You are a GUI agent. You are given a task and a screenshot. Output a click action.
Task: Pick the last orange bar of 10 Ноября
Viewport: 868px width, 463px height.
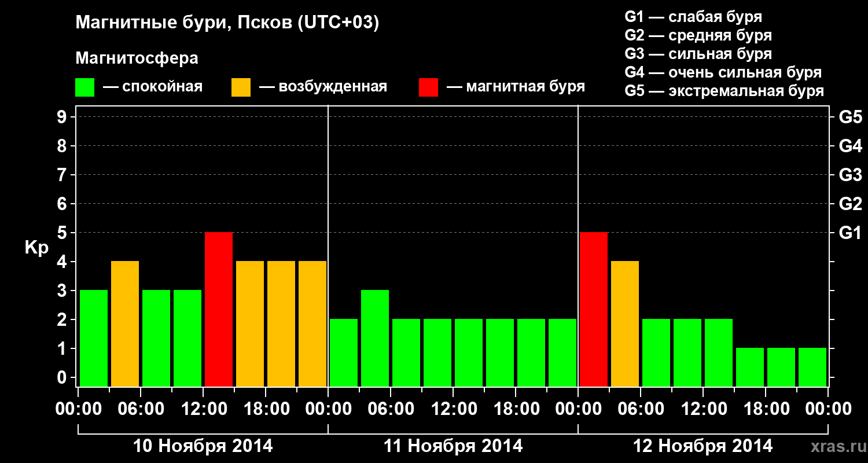tap(312, 324)
